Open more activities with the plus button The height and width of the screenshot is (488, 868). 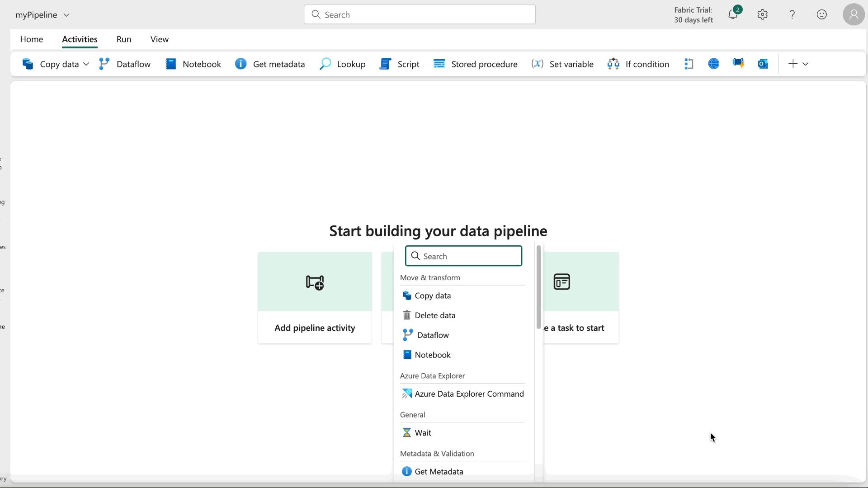tap(798, 64)
